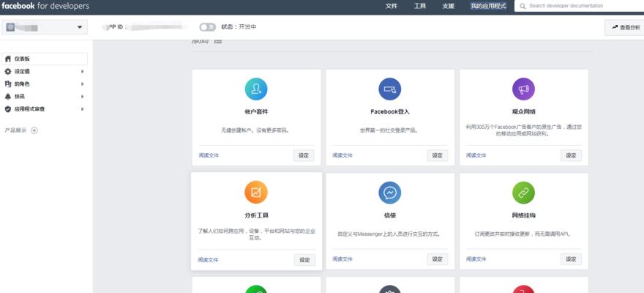
Task: Click the 状态：开发中 status text
Action: tap(239, 27)
